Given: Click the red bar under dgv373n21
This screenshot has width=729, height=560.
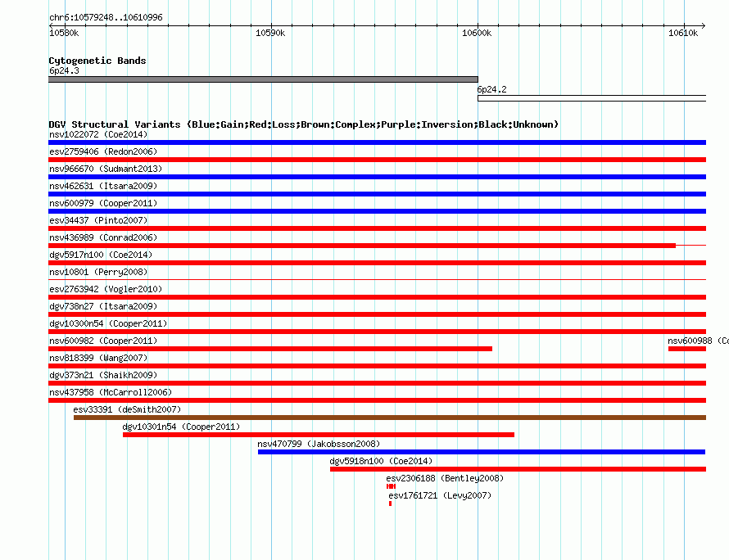Looking at the screenshot, I should tap(377, 383).
